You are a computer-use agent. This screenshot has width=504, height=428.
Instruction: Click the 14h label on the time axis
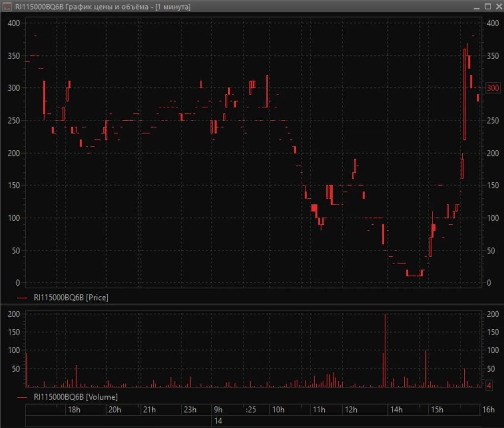pos(396,410)
